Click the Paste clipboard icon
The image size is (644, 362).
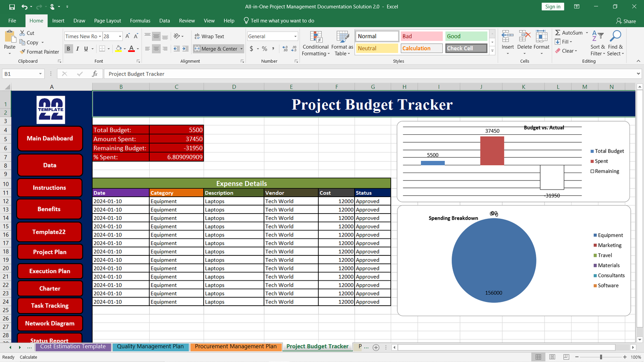tap(10, 37)
